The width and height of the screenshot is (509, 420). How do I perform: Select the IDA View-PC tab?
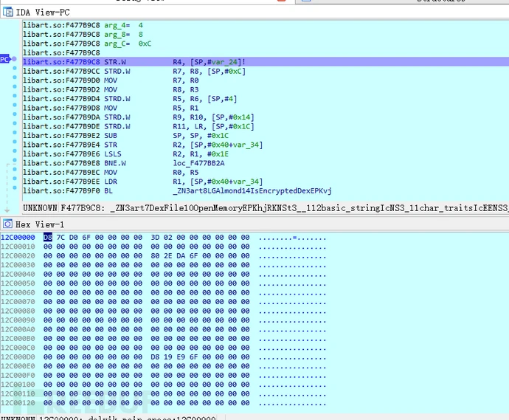coord(43,13)
